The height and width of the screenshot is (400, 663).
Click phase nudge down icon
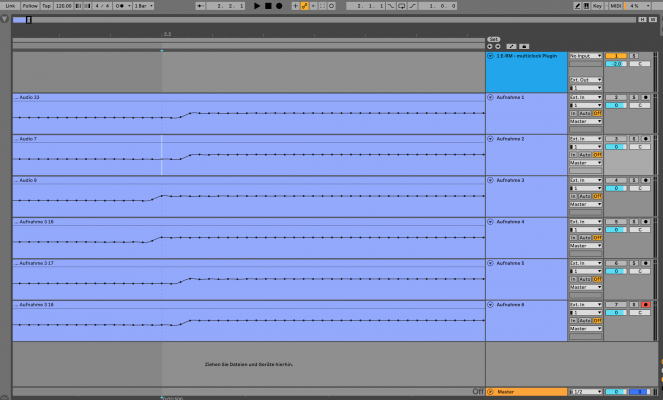click(78, 6)
